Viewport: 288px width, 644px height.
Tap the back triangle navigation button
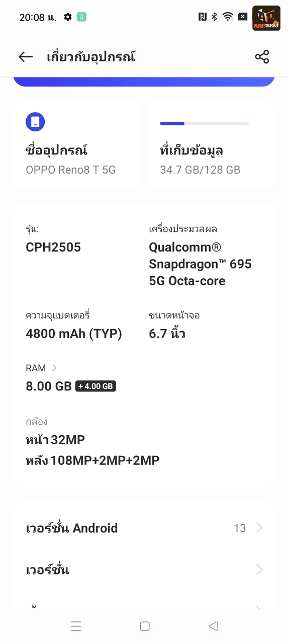213,626
